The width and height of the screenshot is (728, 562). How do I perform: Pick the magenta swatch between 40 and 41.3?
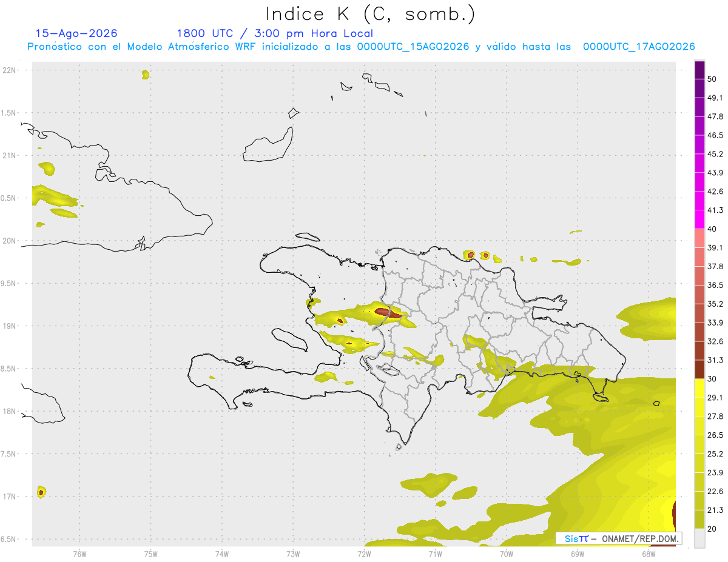tap(699, 219)
